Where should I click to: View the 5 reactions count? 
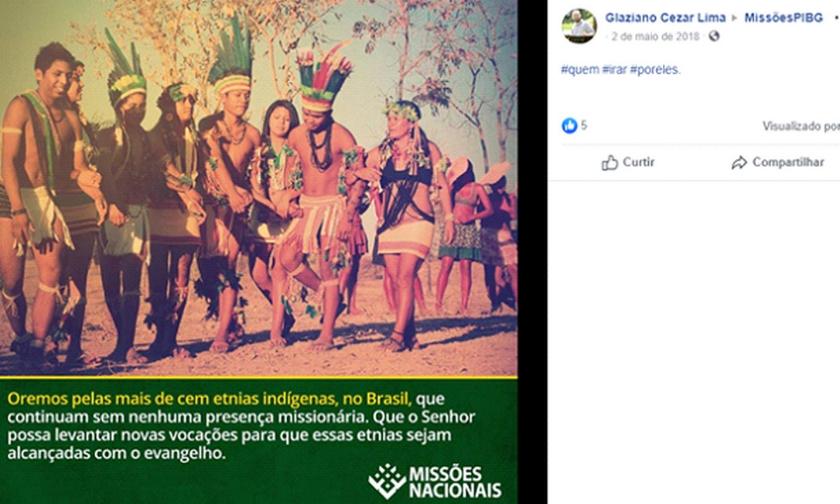[x=584, y=125]
